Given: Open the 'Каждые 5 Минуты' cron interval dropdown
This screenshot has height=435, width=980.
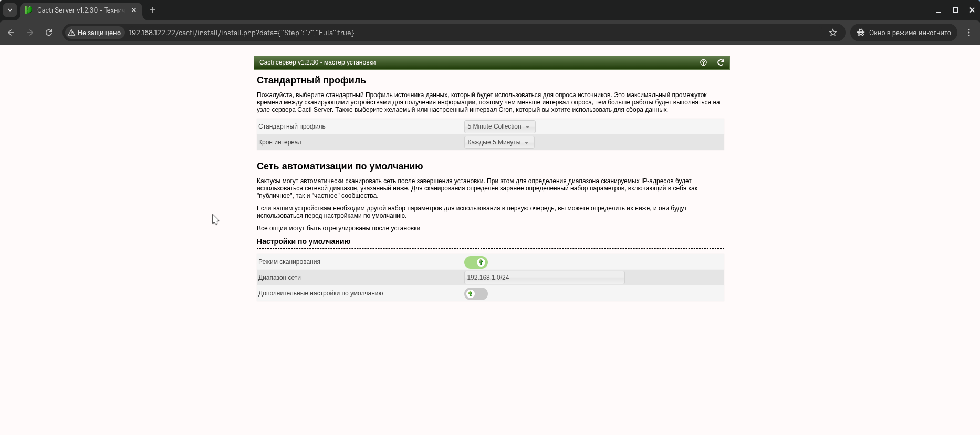Looking at the screenshot, I should pos(499,142).
